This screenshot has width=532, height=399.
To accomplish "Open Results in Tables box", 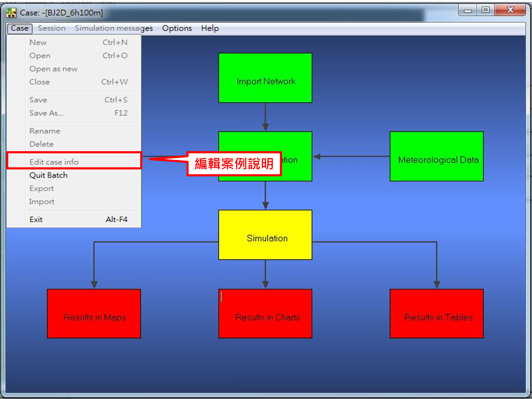I will pos(437,314).
